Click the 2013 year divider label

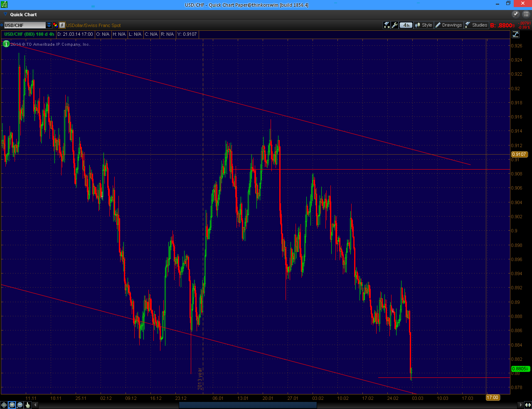(x=200, y=379)
